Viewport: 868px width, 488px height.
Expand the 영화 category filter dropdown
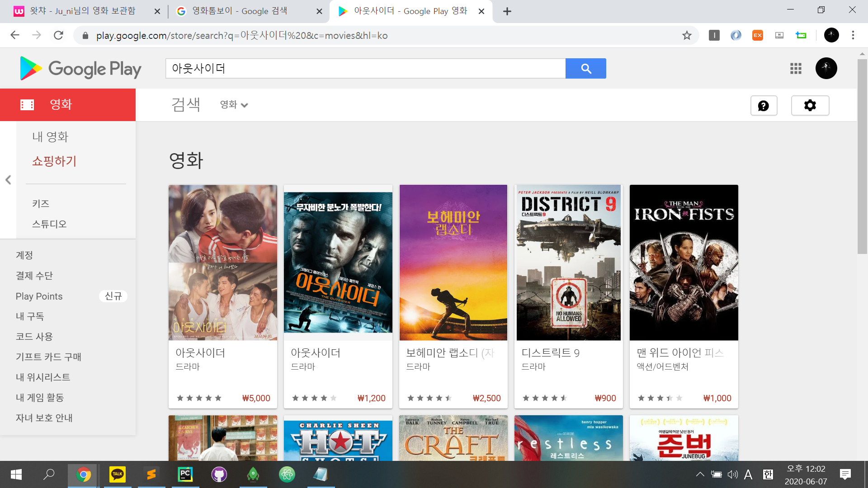(234, 105)
